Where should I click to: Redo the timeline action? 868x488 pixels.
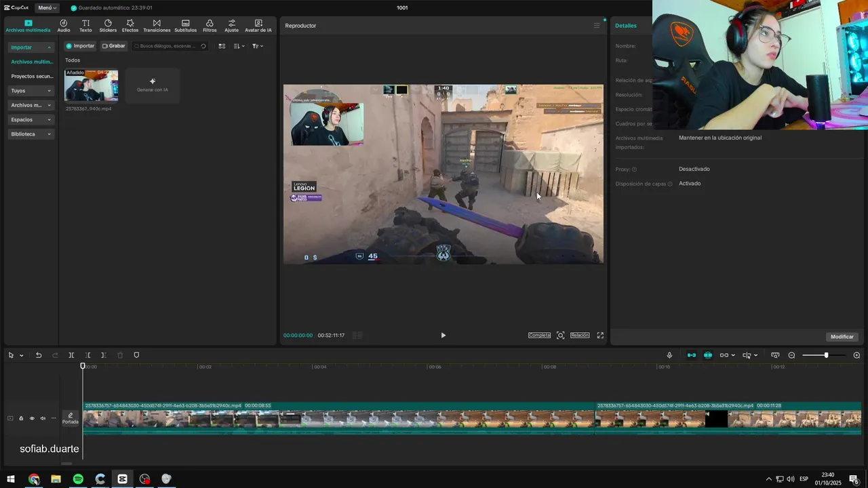click(55, 355)
